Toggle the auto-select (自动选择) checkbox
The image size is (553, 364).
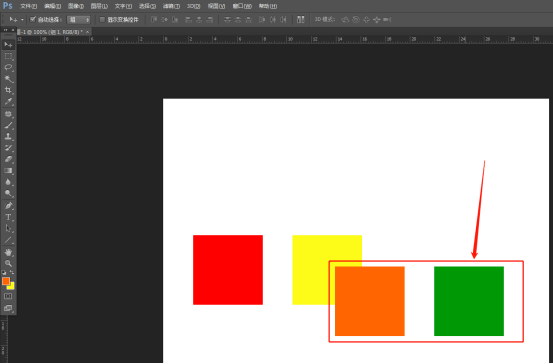33,19
